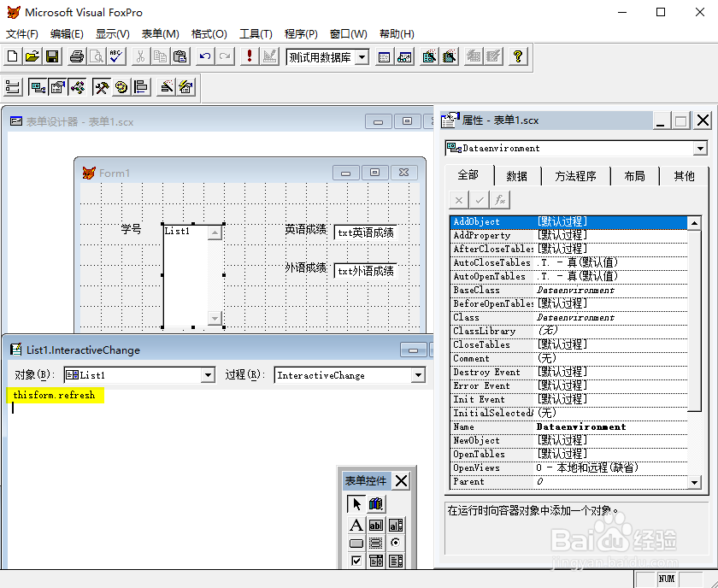Run the form with the red exclamation icon

(249, 56)
